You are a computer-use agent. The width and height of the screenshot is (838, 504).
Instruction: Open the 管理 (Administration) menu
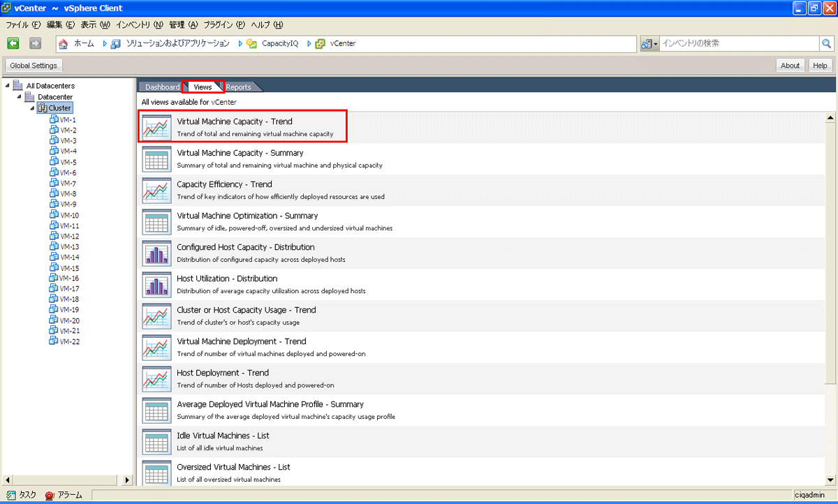pyautogui.click(x=184, y=24)
